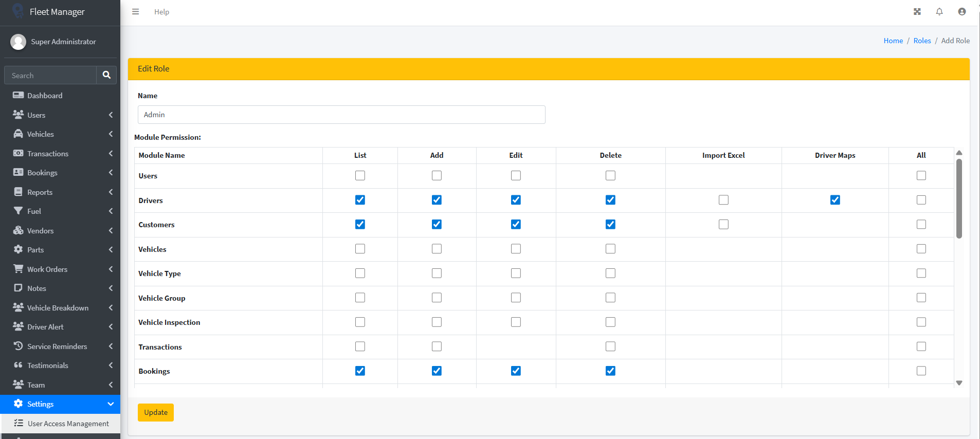Uncheck Driver Maps permission for Drivers
The width and height of the screenshot is (980, 439).
835,200
